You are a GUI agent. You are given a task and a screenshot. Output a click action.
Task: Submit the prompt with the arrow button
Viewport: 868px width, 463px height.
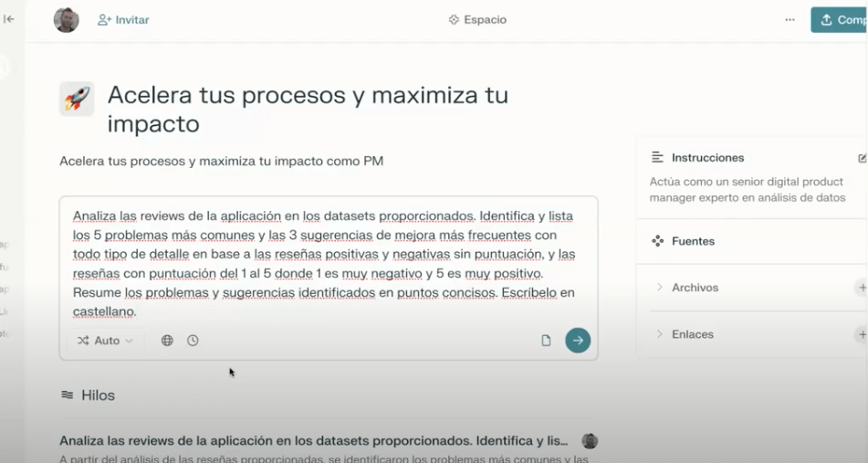[x=577, y=341]
